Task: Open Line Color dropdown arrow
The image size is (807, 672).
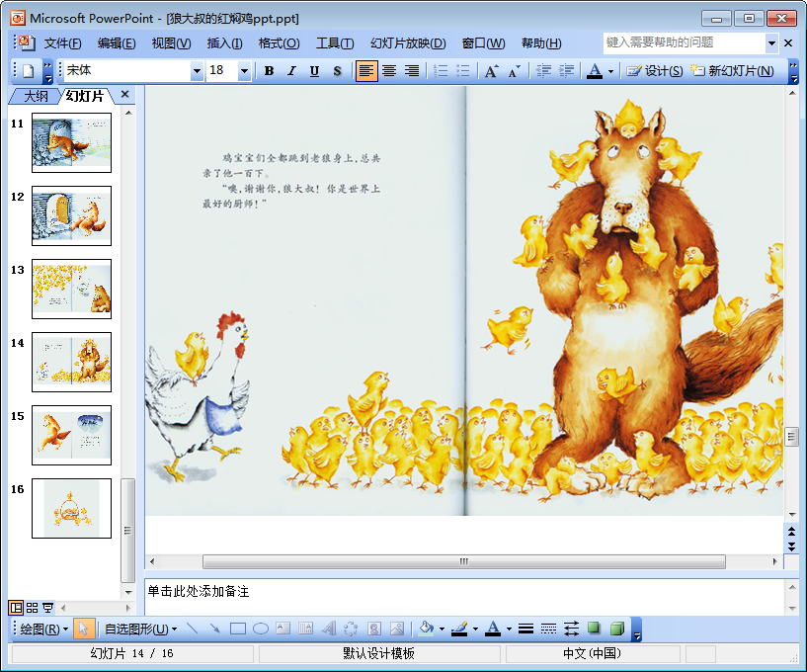Action: [475, 629]
